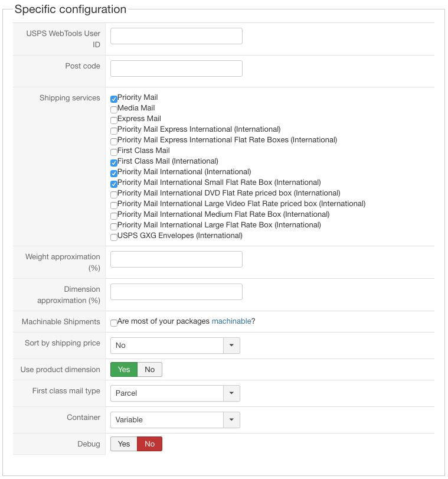Open the Sort by shipping price dropdown
The width and height of the screenshot is (448, 479).
pos(175,346)
